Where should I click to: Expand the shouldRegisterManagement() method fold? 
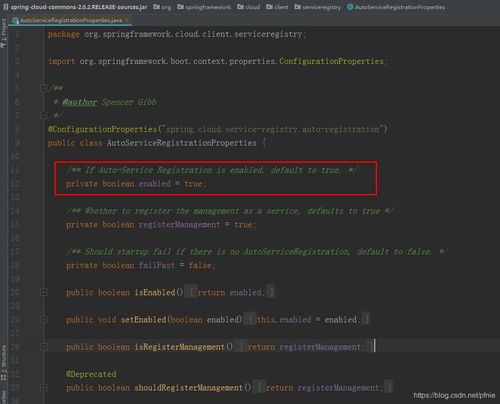44,388
